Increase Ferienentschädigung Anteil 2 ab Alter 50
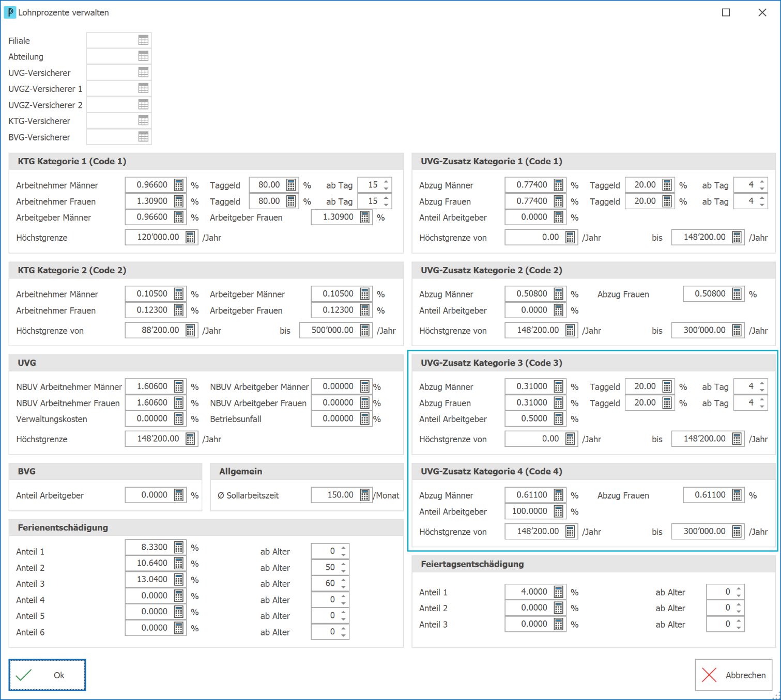This screenshot has height=700, width=781. [344, 564]
